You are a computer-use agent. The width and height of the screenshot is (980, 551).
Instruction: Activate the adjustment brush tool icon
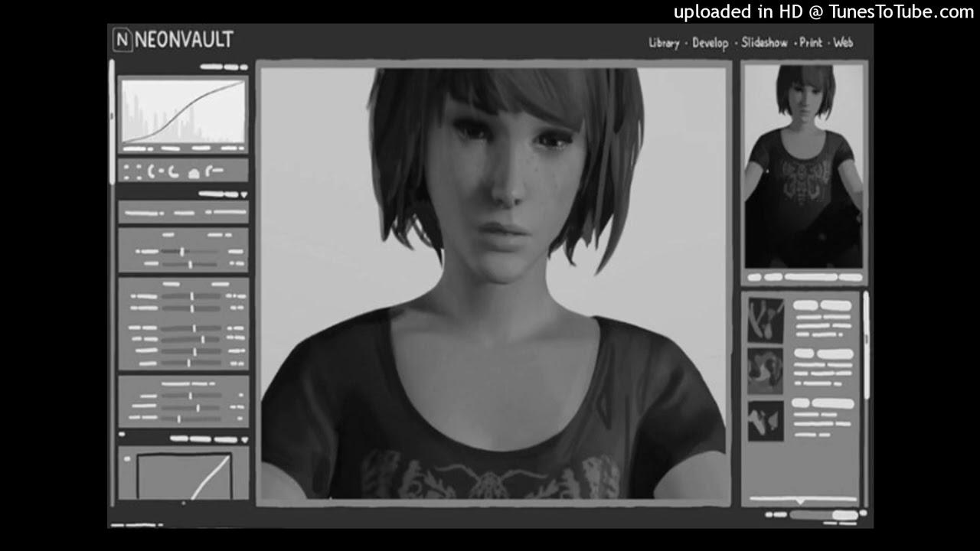214,171
